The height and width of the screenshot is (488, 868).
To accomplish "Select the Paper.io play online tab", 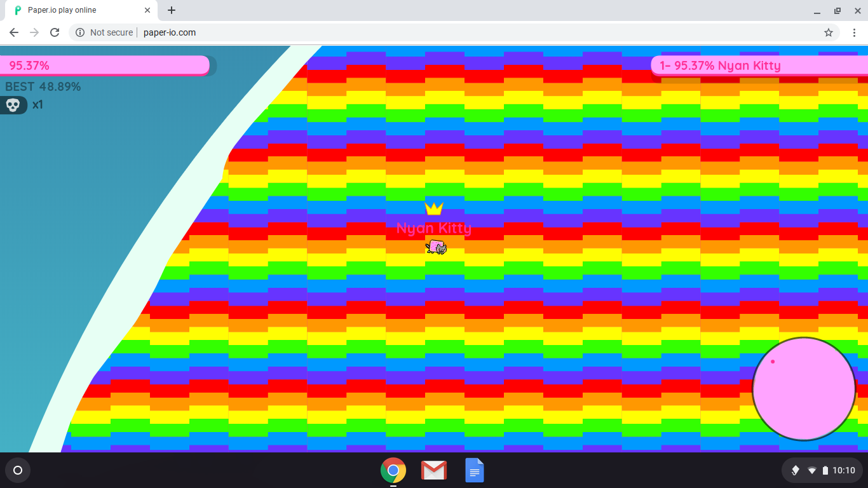I will tap(81, 10).
